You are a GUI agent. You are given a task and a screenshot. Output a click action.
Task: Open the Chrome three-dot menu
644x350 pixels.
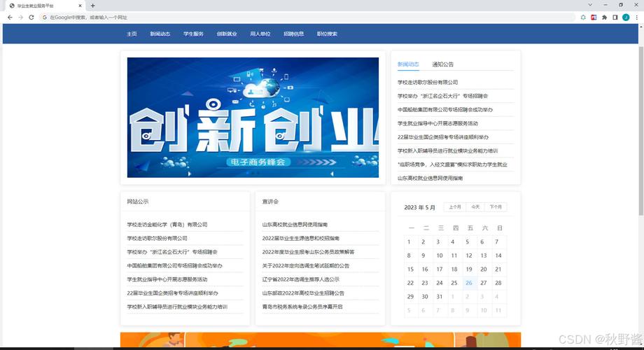[636, 17]
